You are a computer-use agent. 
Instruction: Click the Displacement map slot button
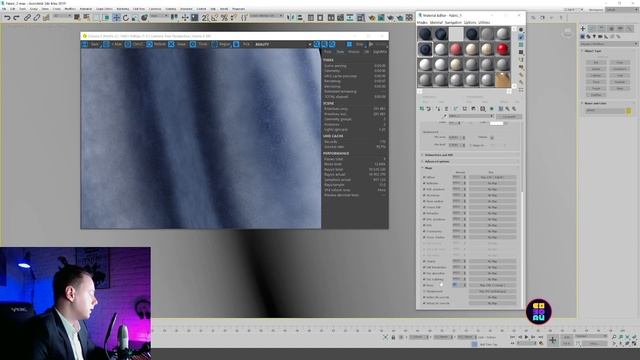tap(492, 291)
